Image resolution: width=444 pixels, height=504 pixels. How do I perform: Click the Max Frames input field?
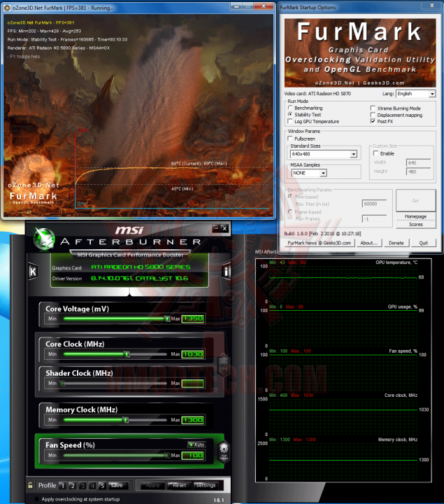coord(374,219)
